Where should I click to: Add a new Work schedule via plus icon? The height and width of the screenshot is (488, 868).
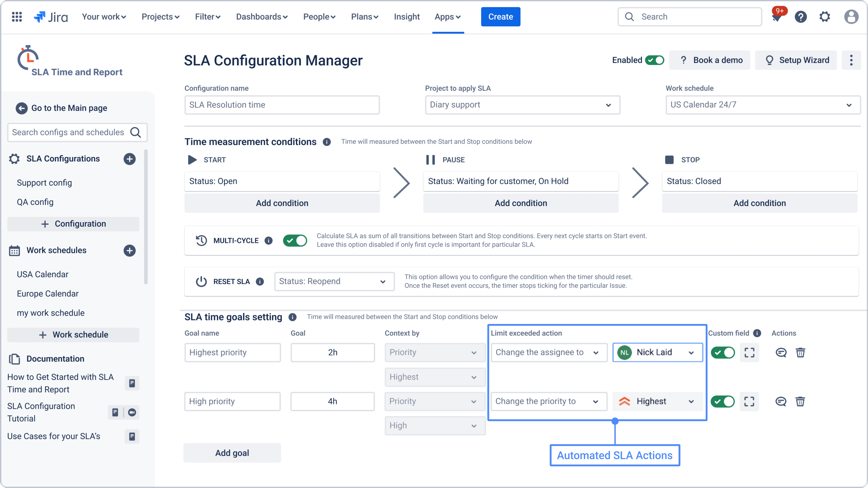point(130,250)
